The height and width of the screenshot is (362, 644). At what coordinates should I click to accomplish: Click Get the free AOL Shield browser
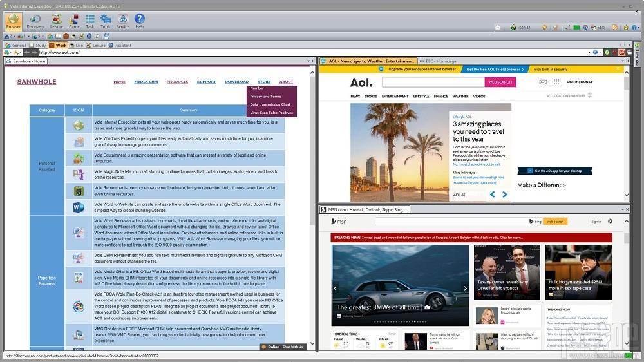495,70
